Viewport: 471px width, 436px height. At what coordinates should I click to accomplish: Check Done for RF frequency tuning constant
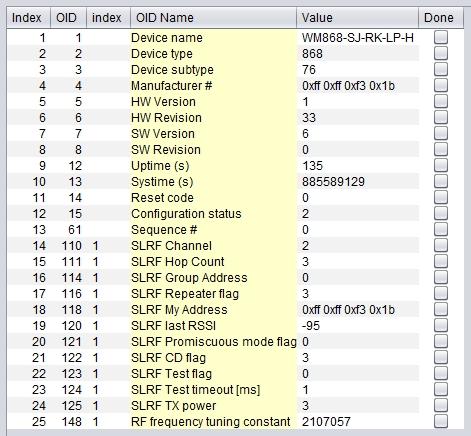(441, 421)
